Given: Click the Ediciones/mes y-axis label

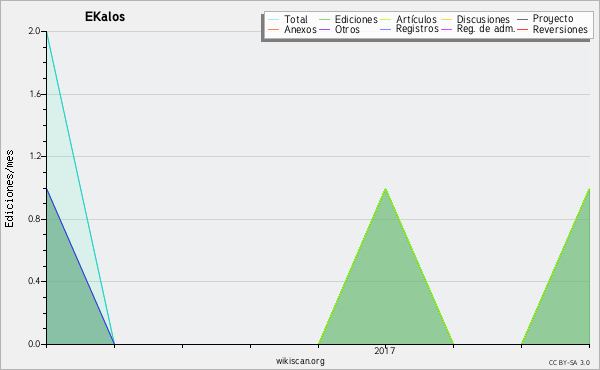Looking at the screenshot, I should click(x=9, y=189).
